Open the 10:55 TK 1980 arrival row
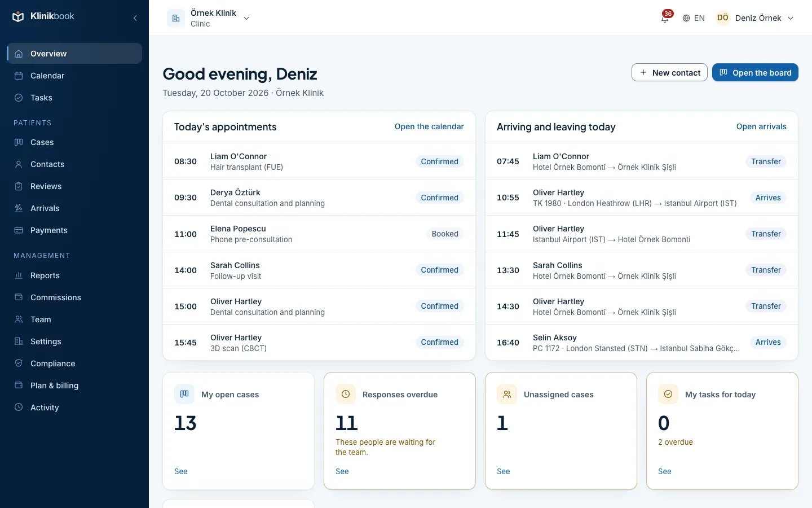 click(642, 198)
